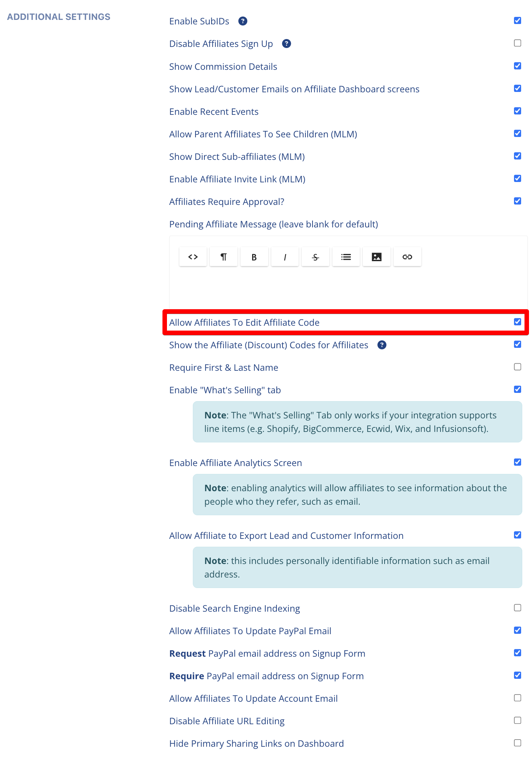Click inside the Pending Affiliate Message text area
The image size is (532, 761).
[348, 287]
